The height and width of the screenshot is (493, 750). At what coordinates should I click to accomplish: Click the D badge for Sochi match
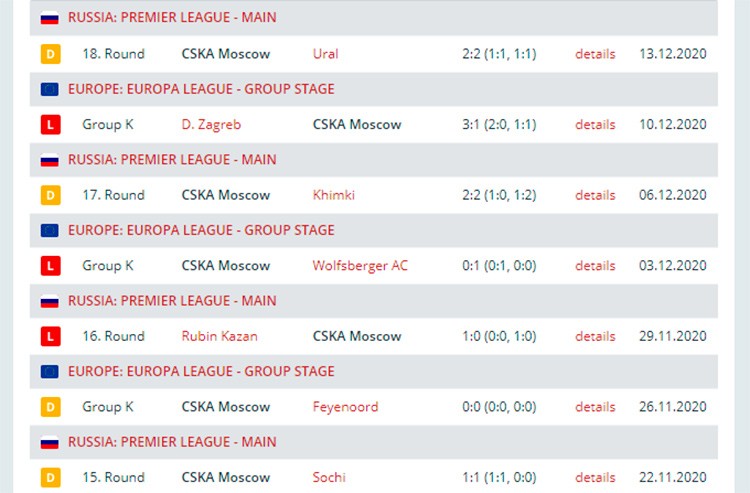click(x=50, y=477)
